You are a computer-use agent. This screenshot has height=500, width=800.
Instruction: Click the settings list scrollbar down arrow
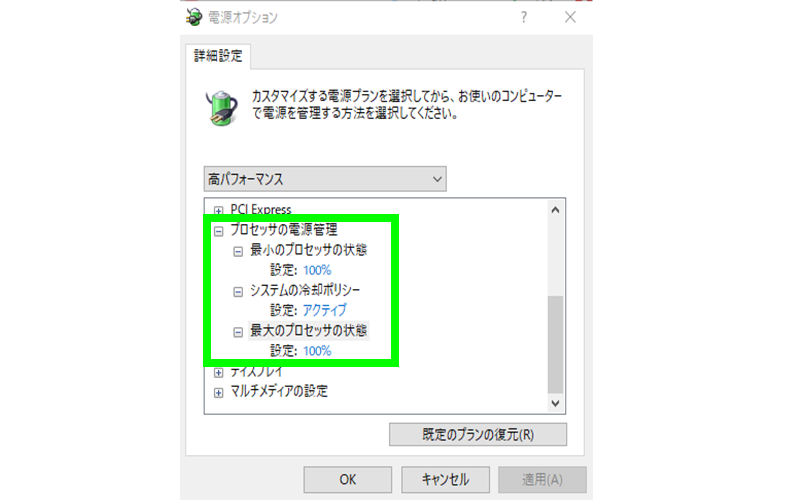tap(555, 403)
